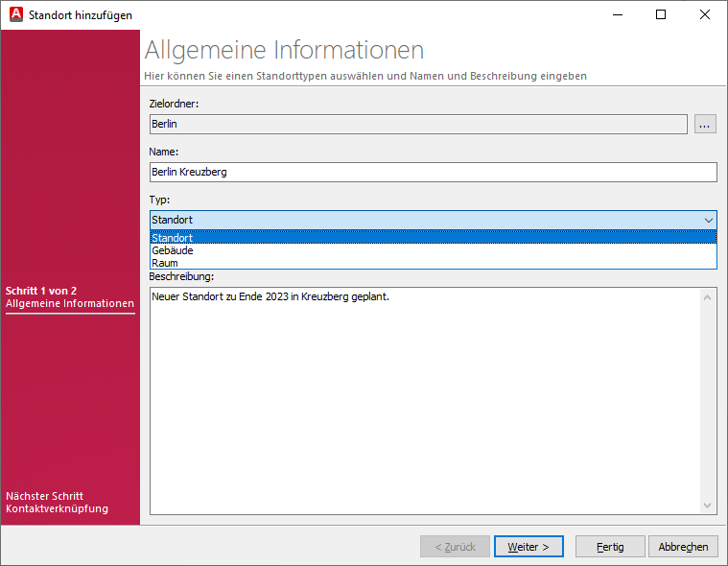Viewport: 728px width, 566px height.
Task: Place cursor in the Beschreibung text area
Action: (422, 403)
